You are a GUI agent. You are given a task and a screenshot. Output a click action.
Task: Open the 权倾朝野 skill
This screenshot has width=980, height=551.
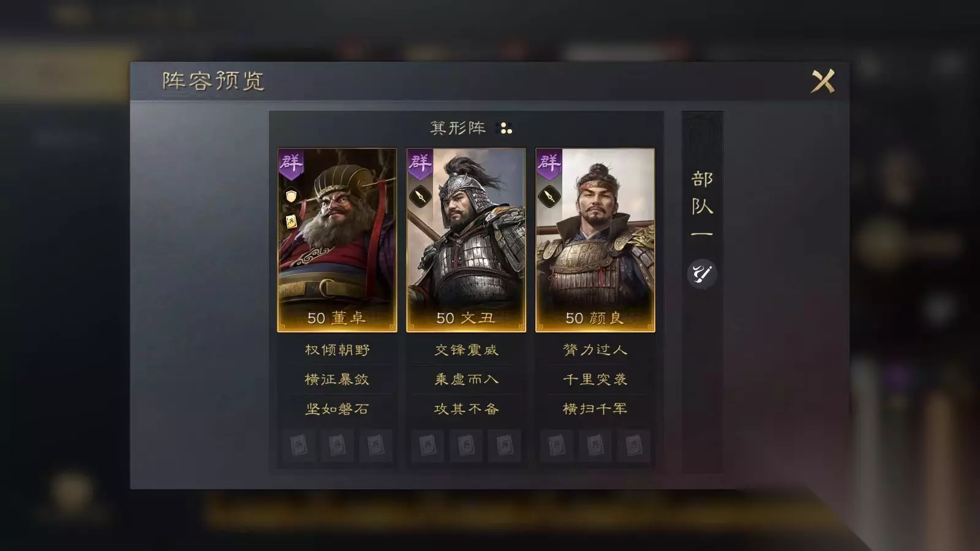tap(337, 350)
